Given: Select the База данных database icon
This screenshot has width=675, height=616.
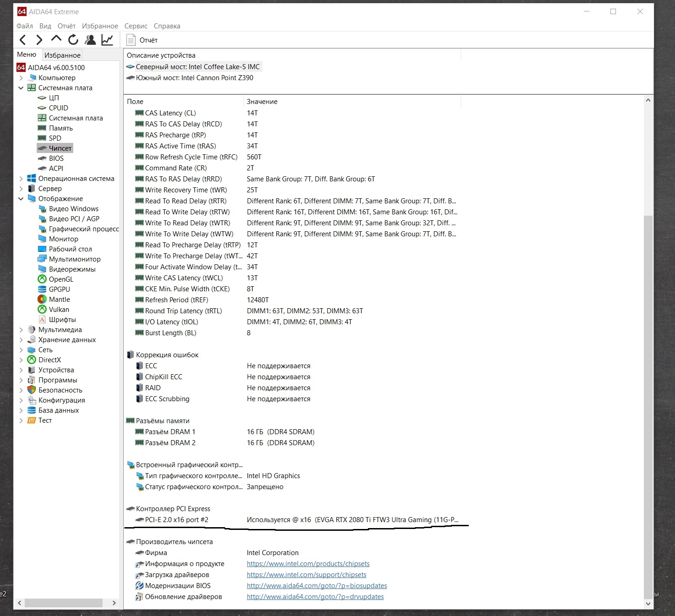Looking at the screenshot, I should (x=32, y=410).
